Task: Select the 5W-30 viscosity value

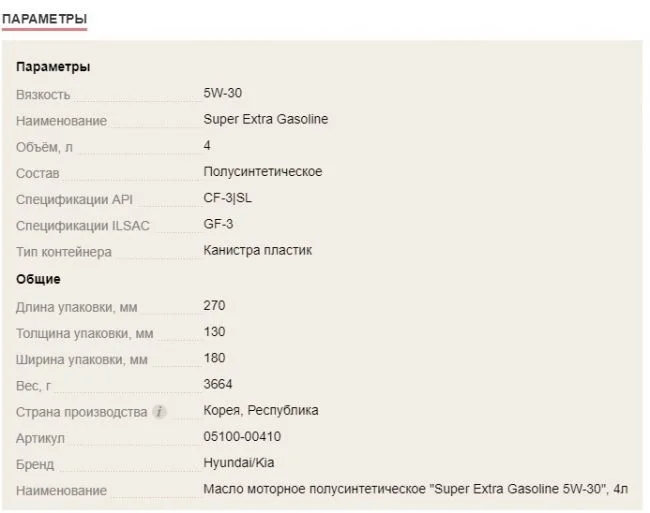Action: coord(222,93)
